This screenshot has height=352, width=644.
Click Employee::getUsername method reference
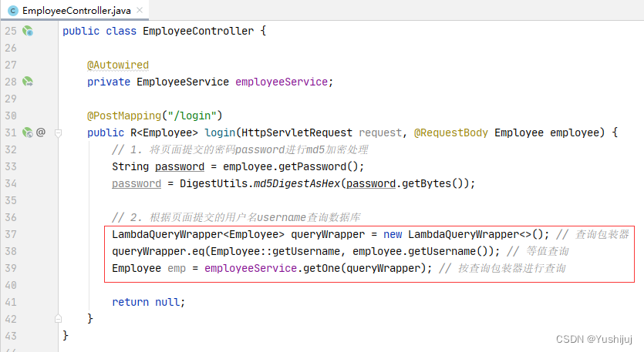coord(275,252)
